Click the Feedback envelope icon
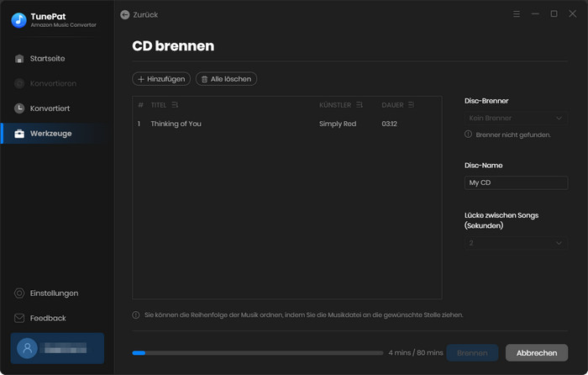 click(19, 319)
